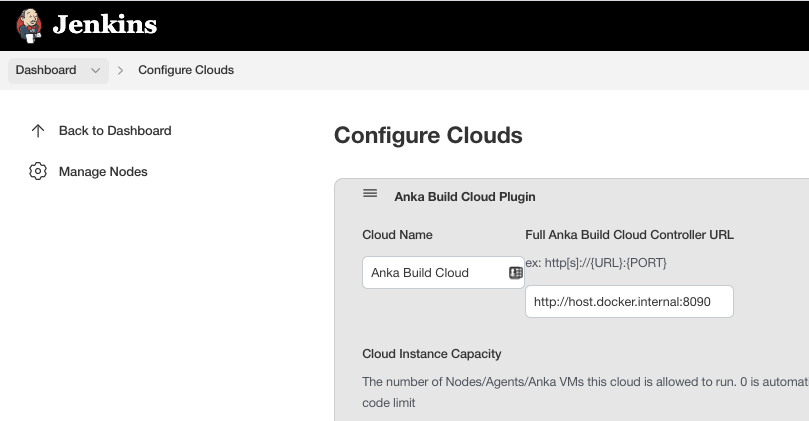Click the Jenkins wordmark in header
Screen dimensions: 809x421
coord(104,25)
